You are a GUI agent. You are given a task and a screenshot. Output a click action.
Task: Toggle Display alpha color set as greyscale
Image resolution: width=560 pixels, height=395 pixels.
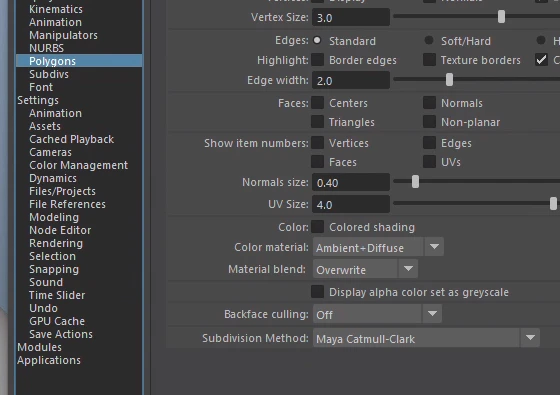click(318, 291)
